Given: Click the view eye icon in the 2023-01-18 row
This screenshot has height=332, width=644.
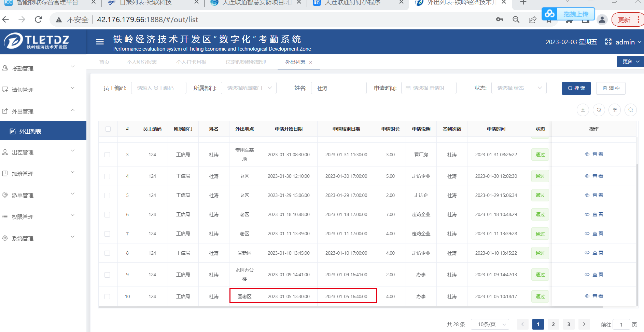Looking at the screenshot, I should [x=587, y=214].
